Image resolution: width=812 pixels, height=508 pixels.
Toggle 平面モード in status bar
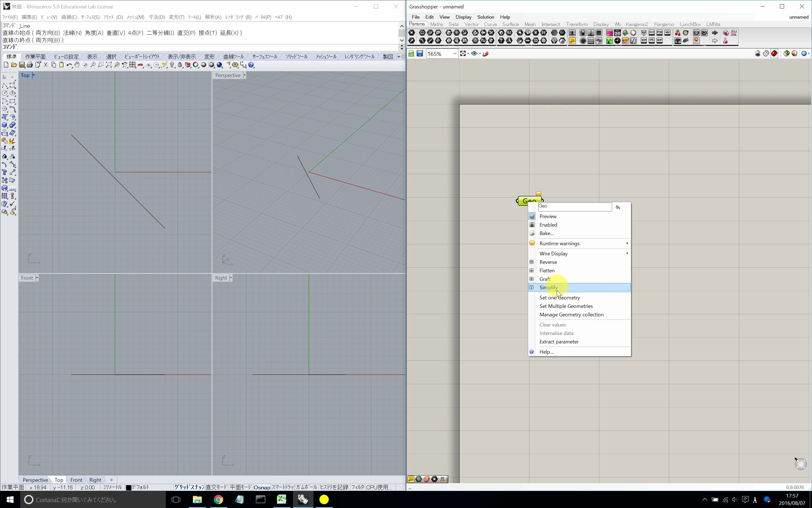(x=240, y=487)
